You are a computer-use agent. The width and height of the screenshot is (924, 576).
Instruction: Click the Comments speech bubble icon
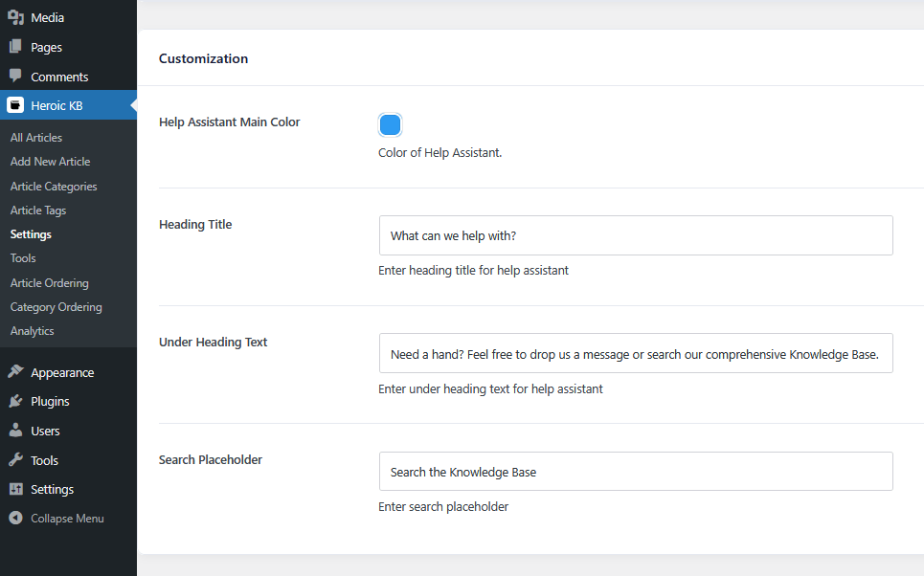pyautogui.click(x=16, y=76)
